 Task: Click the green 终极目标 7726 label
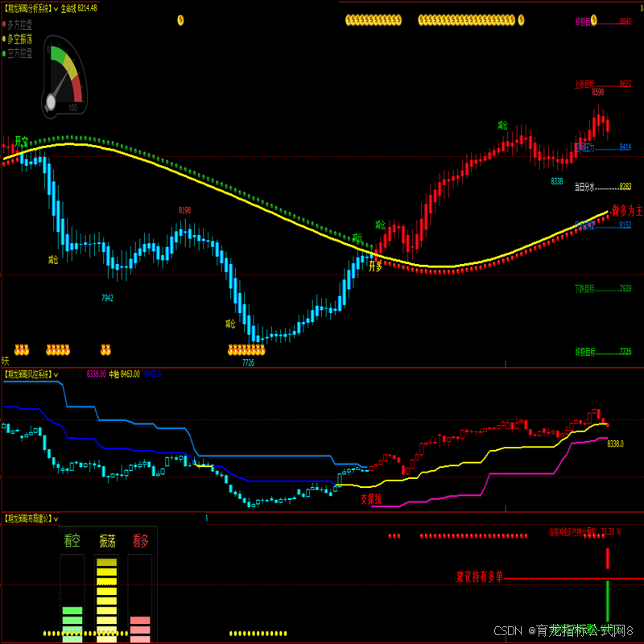603,352
